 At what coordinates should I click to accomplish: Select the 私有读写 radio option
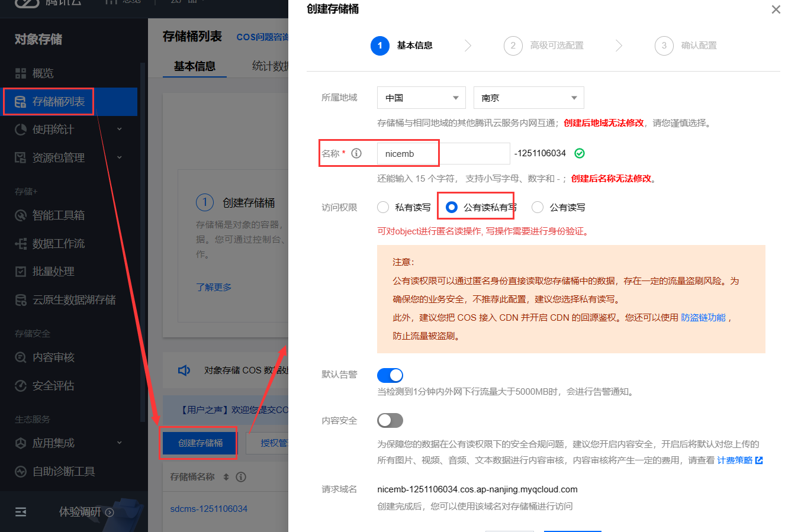click(x=383, y=207)
